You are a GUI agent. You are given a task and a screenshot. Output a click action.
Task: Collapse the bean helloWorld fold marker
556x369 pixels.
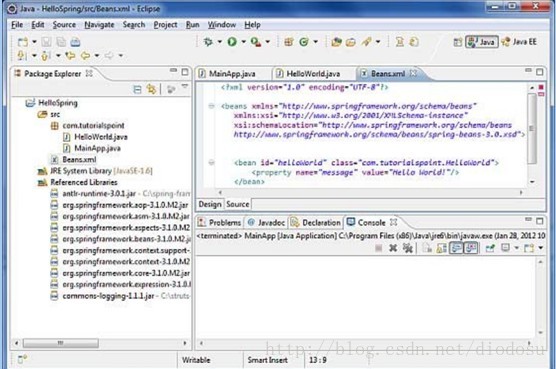211,163
